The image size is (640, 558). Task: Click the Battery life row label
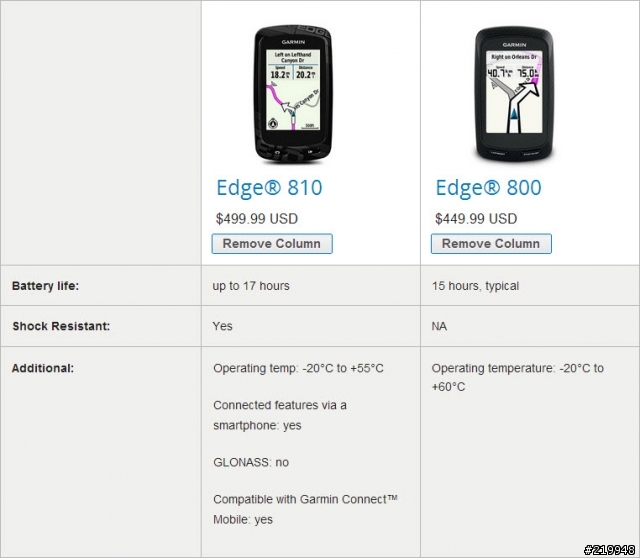(45, 286)
